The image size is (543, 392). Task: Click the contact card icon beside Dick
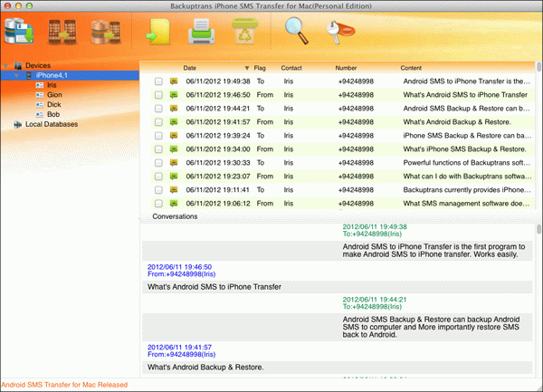pyautogui.click(x=40, y=105)
